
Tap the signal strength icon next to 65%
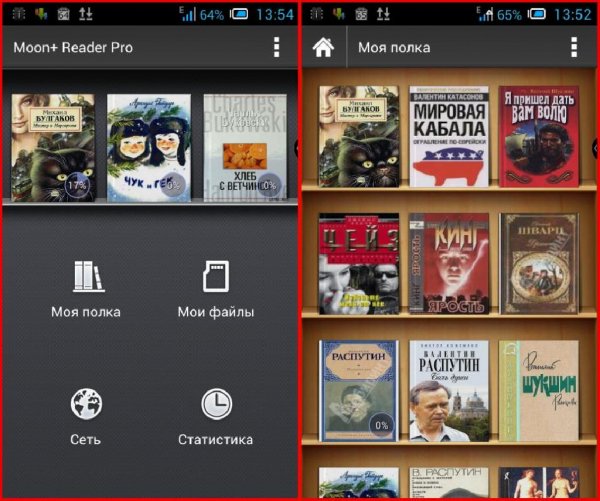[485, 14]
